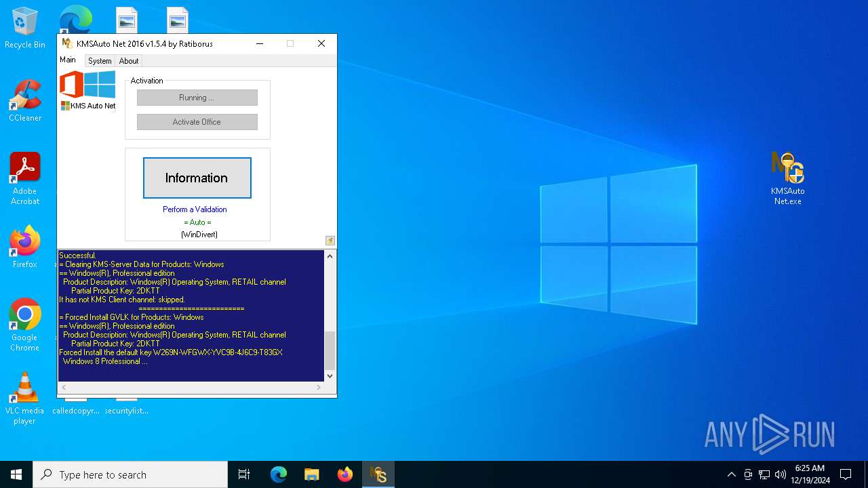Image resolution: width=868 pixels, height=488 pixels.
Task: Select the KMSAuto Net.exe desktop file
Action: [x=787, y=179]
